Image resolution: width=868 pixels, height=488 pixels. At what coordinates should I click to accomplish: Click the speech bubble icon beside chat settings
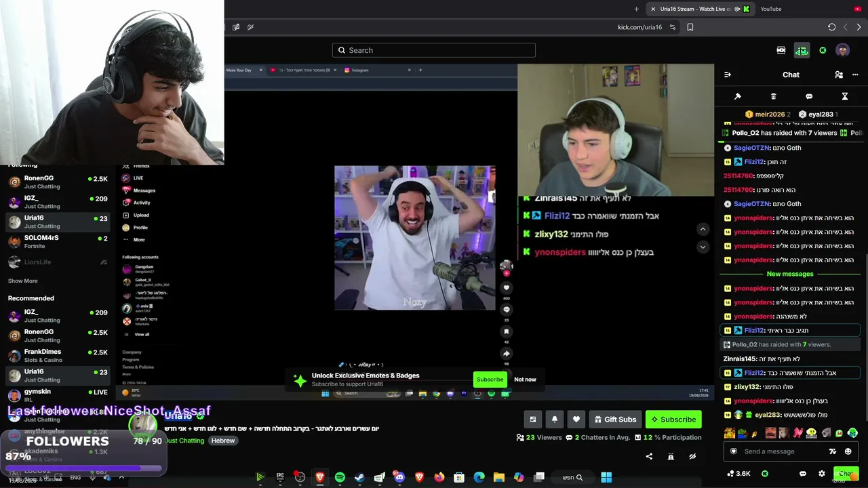pyautogui.click(x=803, y=474)
